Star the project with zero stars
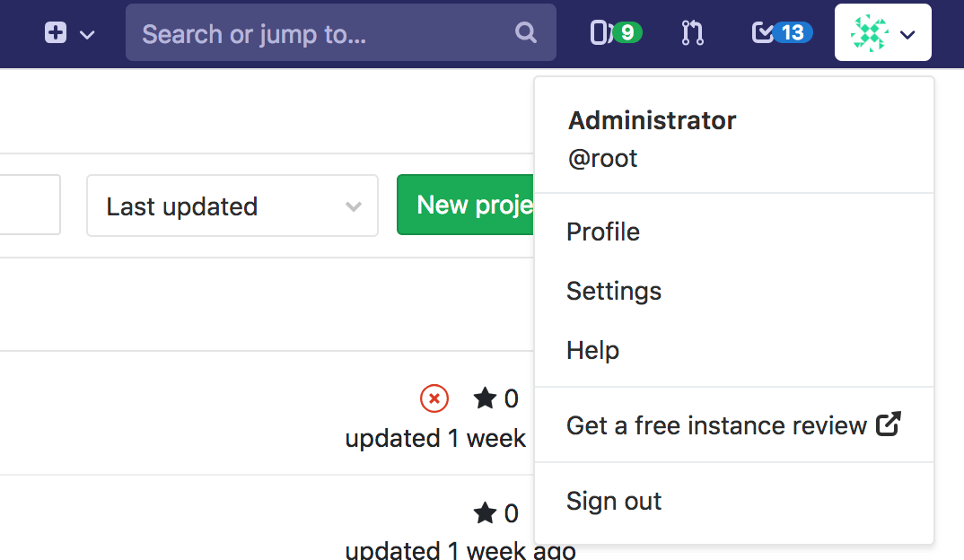Image resolution: width=964 pixels, height=560 pixels. (x=486, y=398)
